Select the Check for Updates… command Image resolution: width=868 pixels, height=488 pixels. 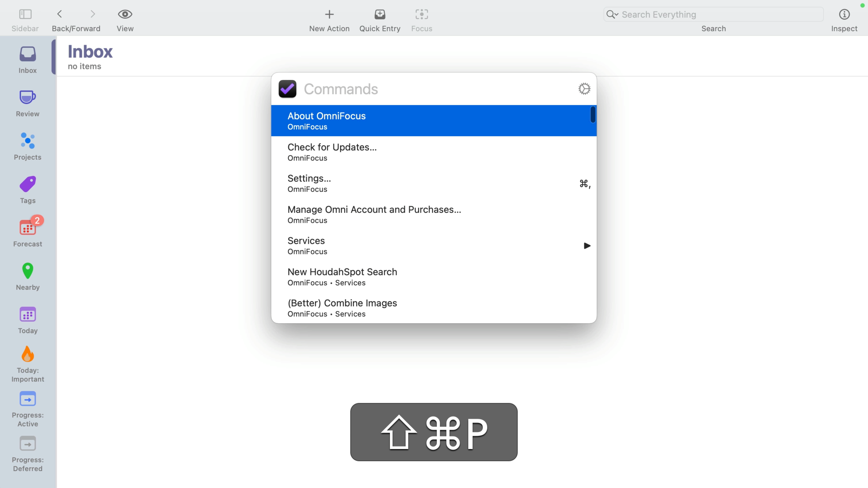point(434,152)
